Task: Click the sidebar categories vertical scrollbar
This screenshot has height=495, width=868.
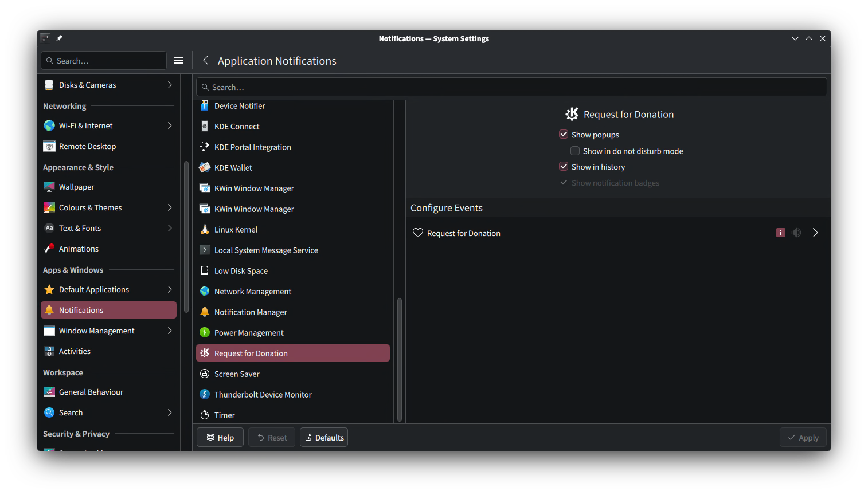Action: click(x=186, y=237)
